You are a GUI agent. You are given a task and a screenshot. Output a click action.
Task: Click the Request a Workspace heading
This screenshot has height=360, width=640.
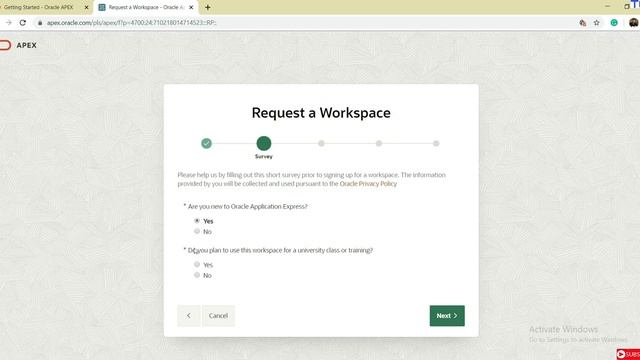[321, 113]
